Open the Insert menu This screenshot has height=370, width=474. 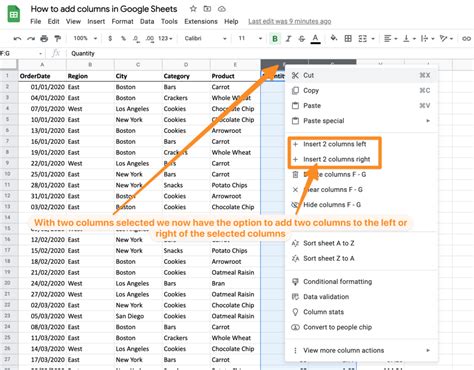pos(96,22)
